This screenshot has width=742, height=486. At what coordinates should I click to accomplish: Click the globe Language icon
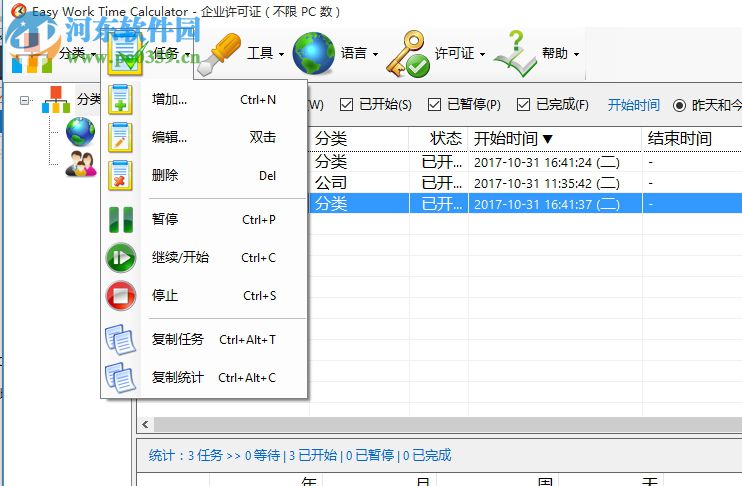coord(313,53)
